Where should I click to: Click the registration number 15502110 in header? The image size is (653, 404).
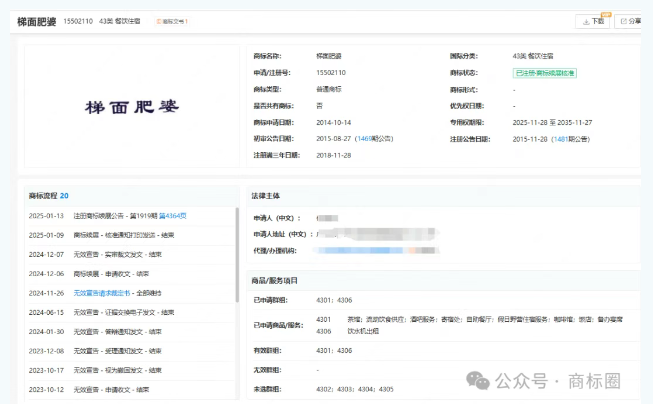click(78, 20)
